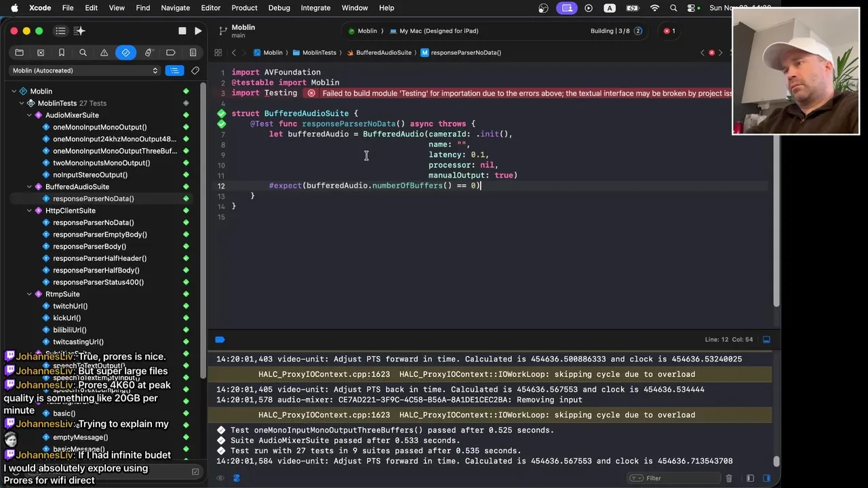Toggle test plan list filter button
The width and height of the screenshot is (868, 488).
coord(175,70)
